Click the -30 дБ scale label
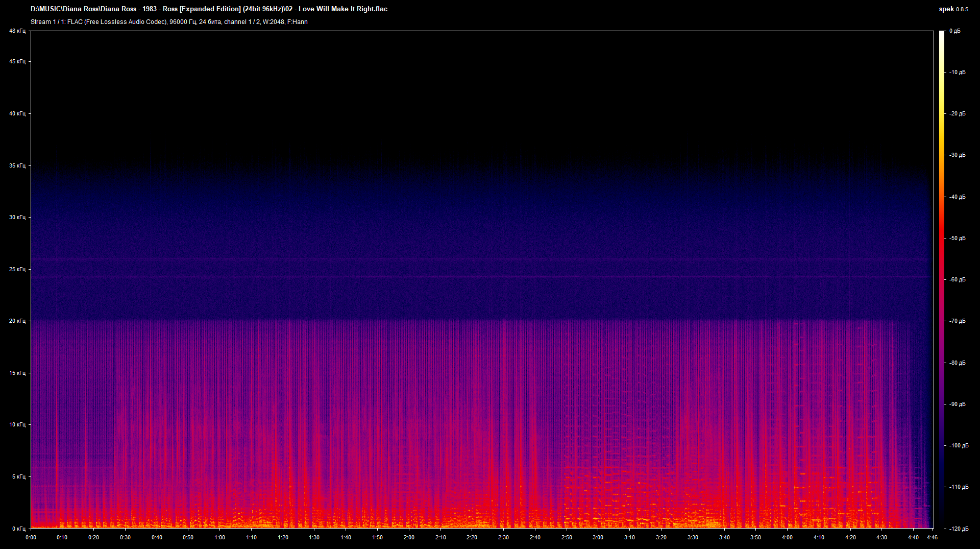The image size is (980, 549). [x=958, y=155]
